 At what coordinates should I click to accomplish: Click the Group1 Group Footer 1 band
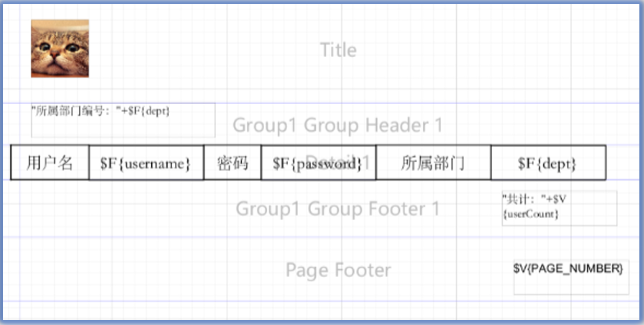[337, 209]
